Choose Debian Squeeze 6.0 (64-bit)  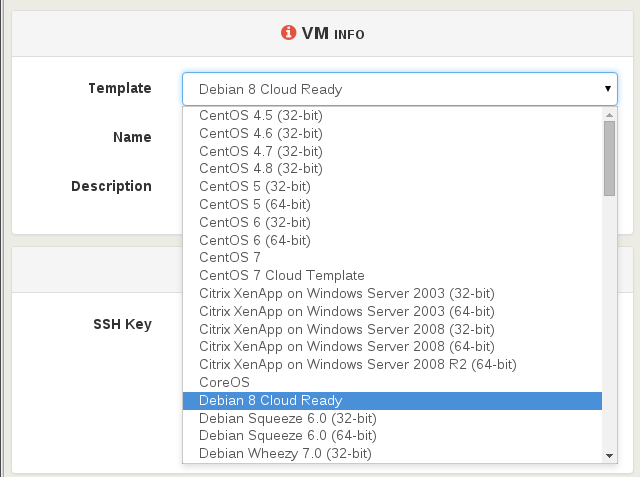[392, 435]
